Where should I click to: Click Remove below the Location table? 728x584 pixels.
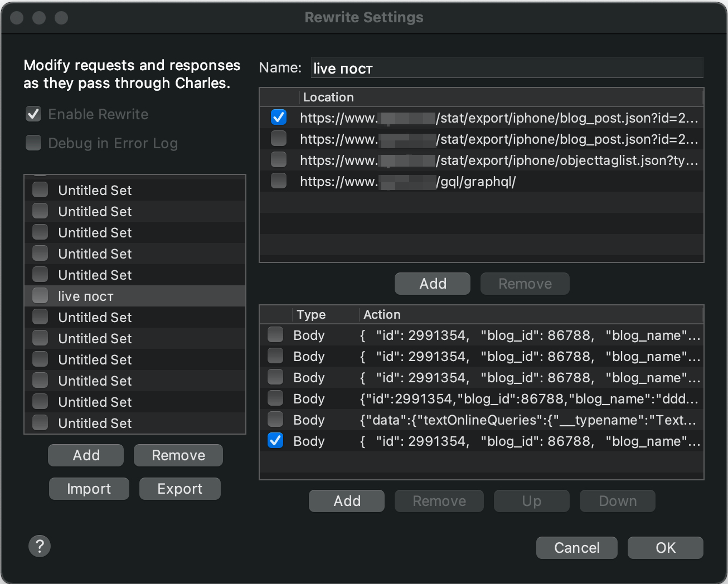click(x=525, y=284)
